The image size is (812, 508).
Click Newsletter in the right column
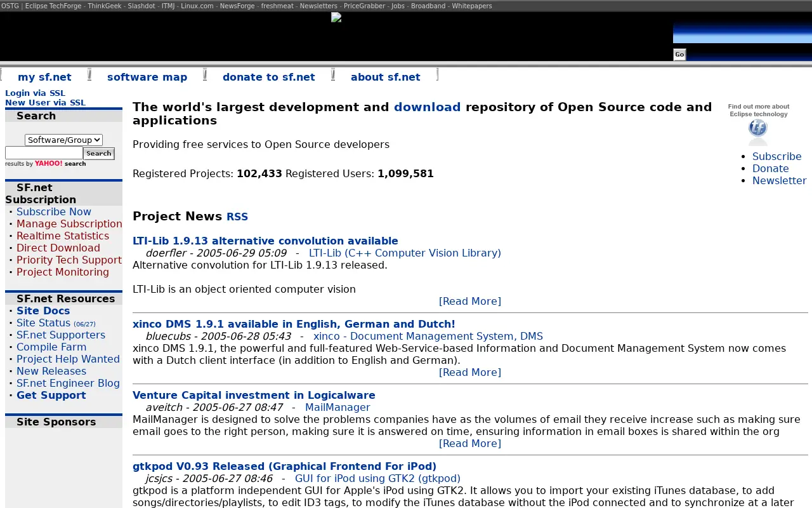click(x=779, y=180)
